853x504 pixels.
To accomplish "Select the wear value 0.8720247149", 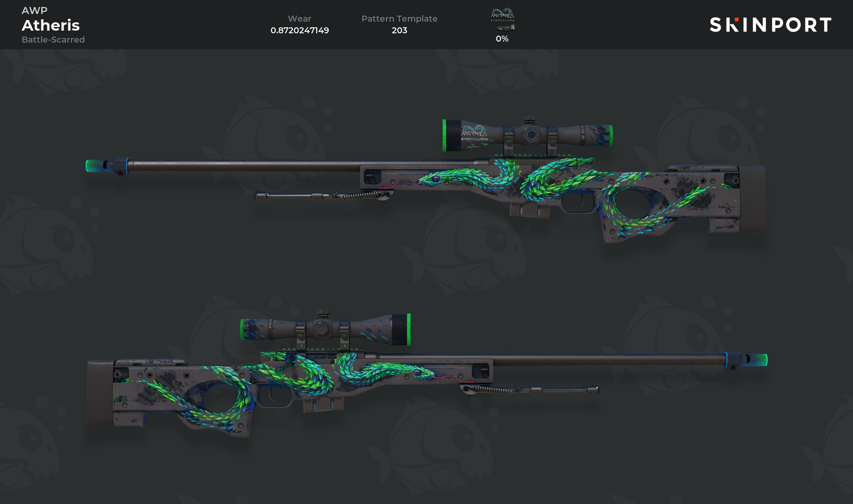I will click(x=300, y=30).
